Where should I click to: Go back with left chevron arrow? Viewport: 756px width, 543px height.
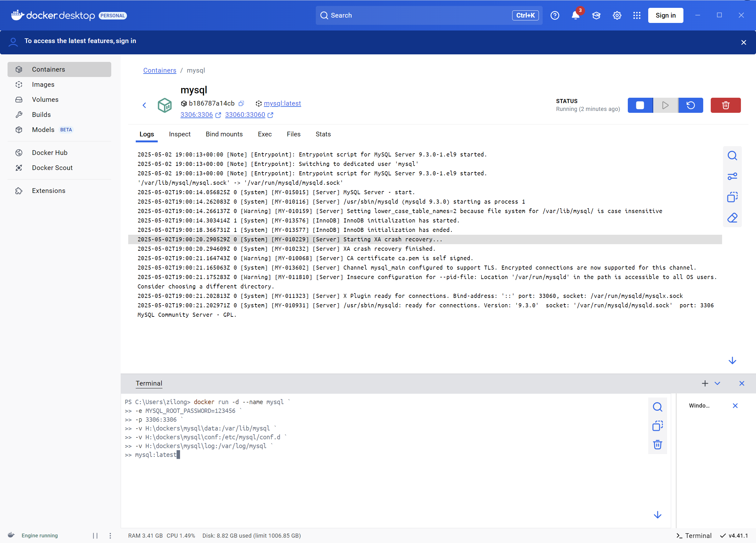pos(144,105)
